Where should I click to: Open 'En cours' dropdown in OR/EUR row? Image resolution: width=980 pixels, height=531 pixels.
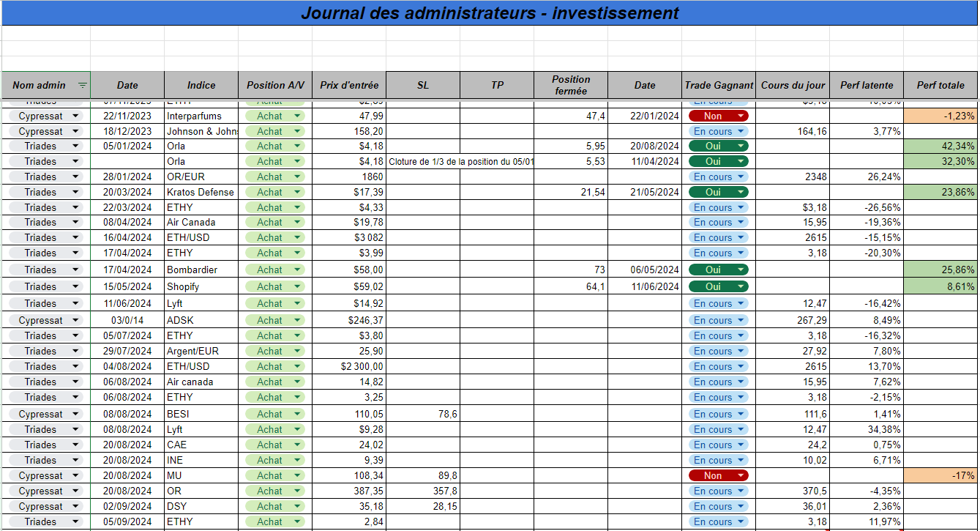click(x=741, y=177)
